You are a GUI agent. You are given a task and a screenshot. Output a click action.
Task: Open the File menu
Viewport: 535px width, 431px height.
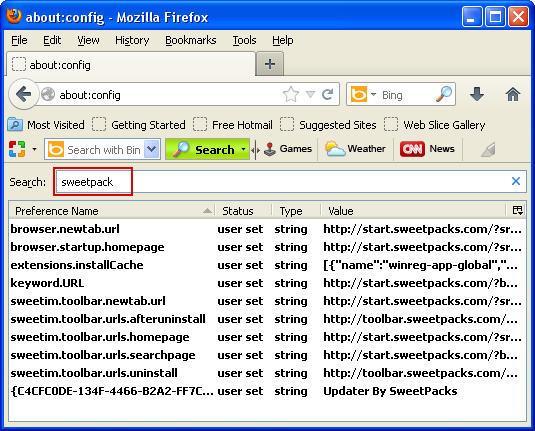[x=19, y=40]
